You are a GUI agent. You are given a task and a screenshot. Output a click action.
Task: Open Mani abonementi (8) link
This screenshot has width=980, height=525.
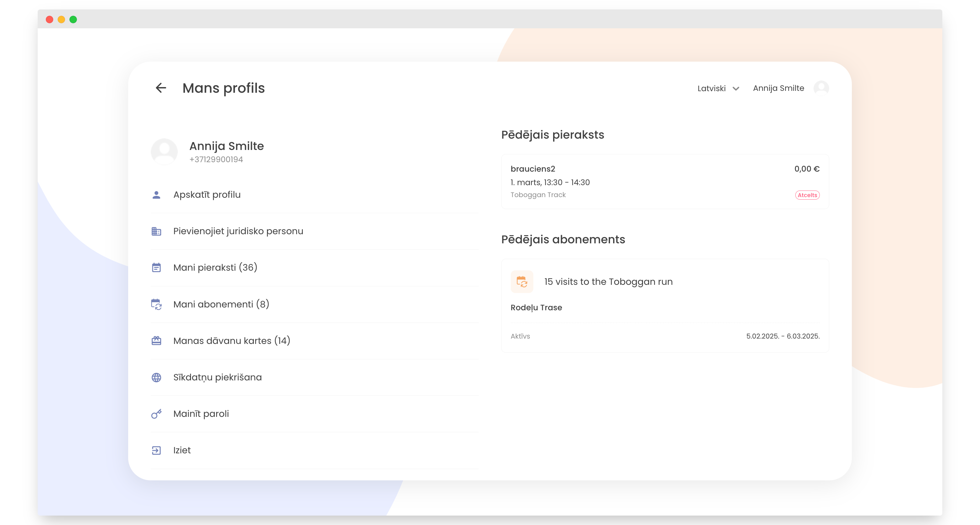(x=221, y=304)
